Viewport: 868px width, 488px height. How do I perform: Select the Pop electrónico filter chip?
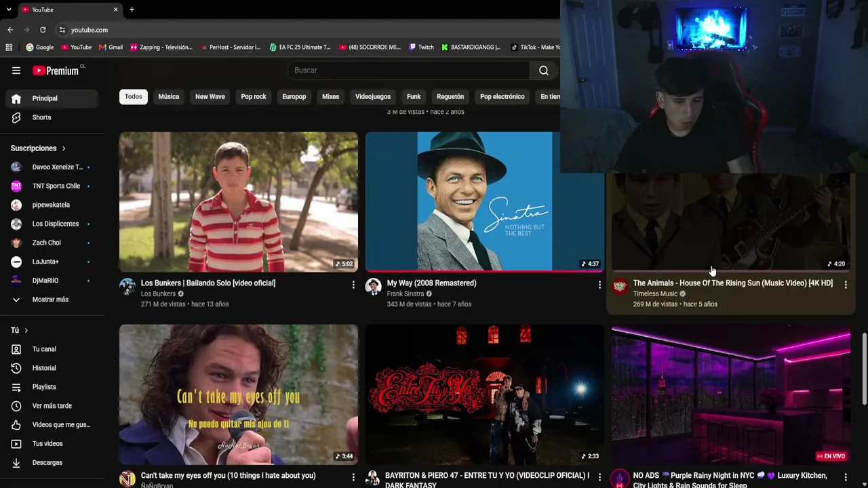502,96
